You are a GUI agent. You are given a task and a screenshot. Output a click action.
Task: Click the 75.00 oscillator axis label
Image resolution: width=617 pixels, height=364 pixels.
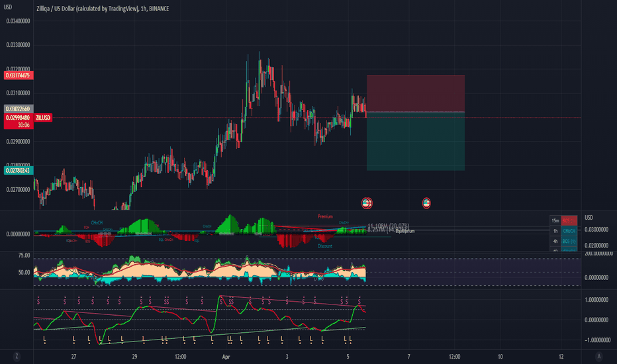click(x=24, y=255)
